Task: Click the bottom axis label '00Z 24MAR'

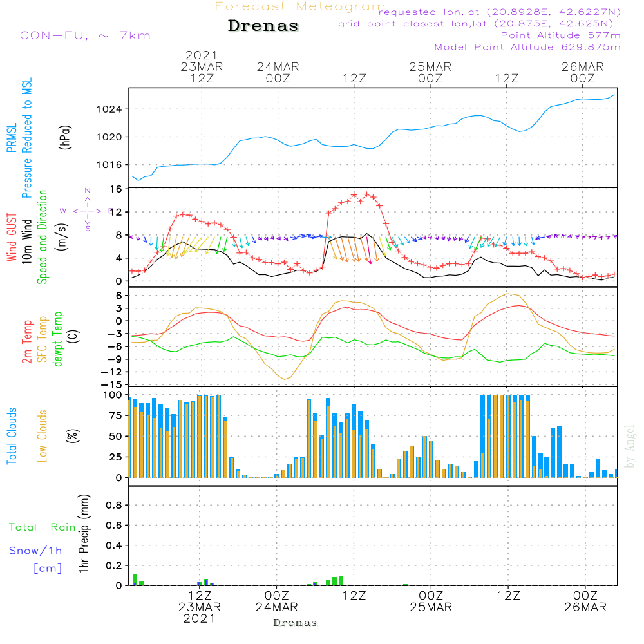Action: point(276,601)
